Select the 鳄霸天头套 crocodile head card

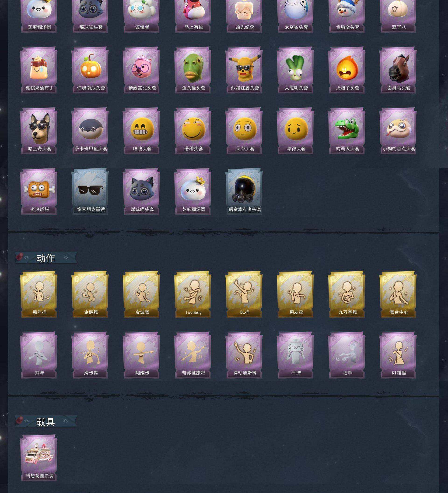tap(347, 131)
